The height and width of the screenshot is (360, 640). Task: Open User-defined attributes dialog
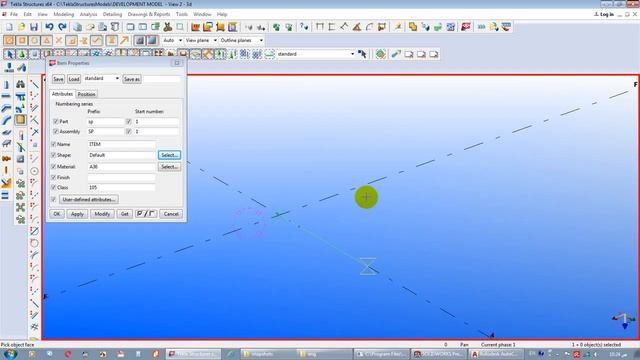[89, 199]
